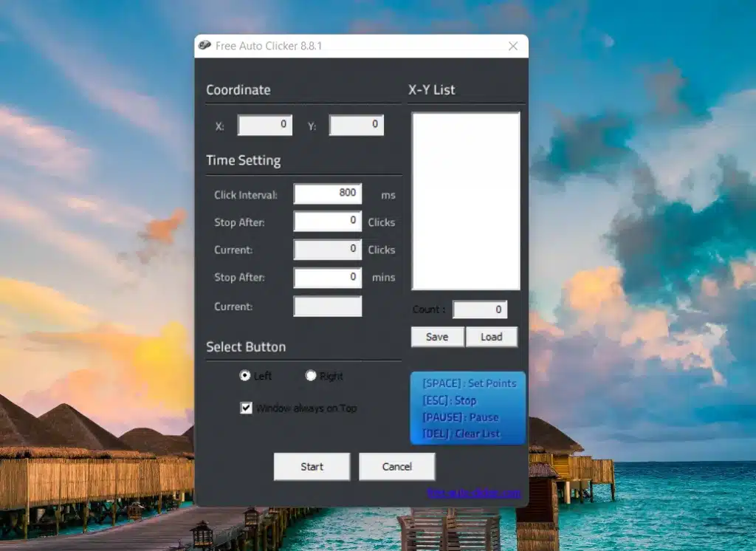Click the [ESC] : Stop hint text
Image resolution: width=756 pixels, height=551 pixels.
[450, 400]
